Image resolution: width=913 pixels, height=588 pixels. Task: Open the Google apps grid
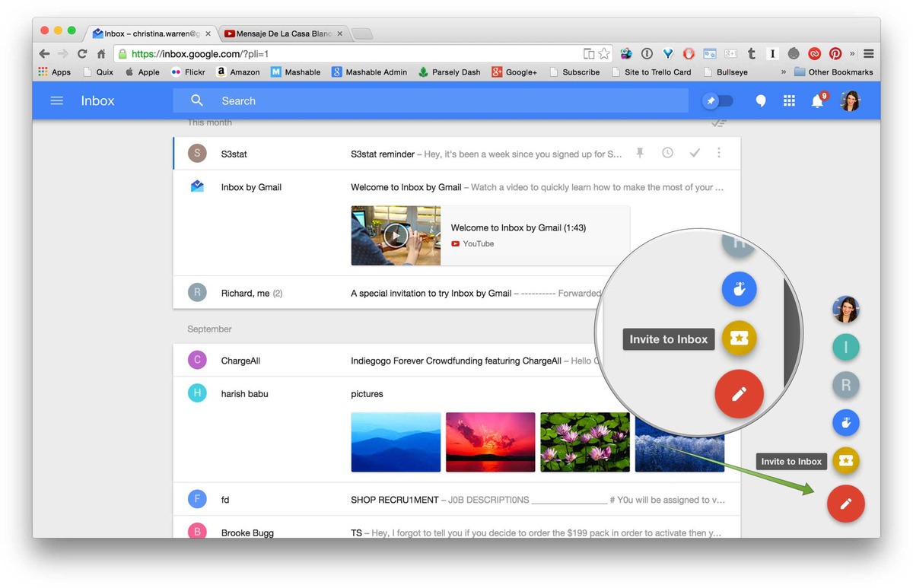(789, 100)
